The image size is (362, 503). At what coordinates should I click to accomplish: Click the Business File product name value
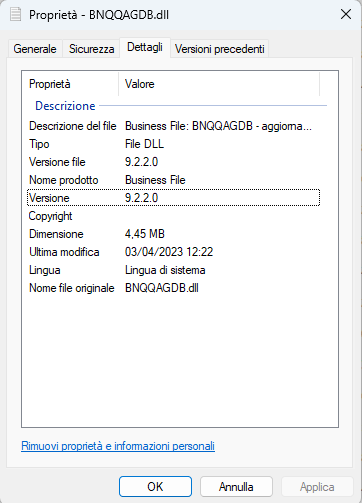coord(155,180)
